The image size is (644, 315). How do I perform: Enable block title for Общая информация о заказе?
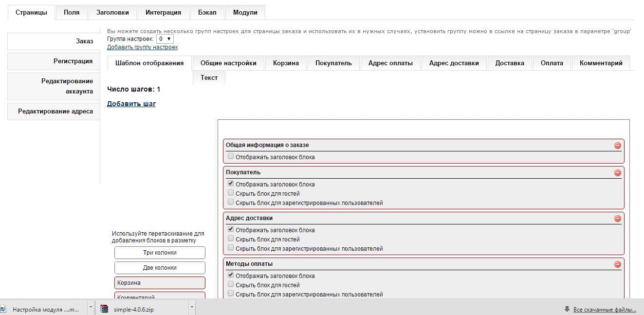[231, 157]
